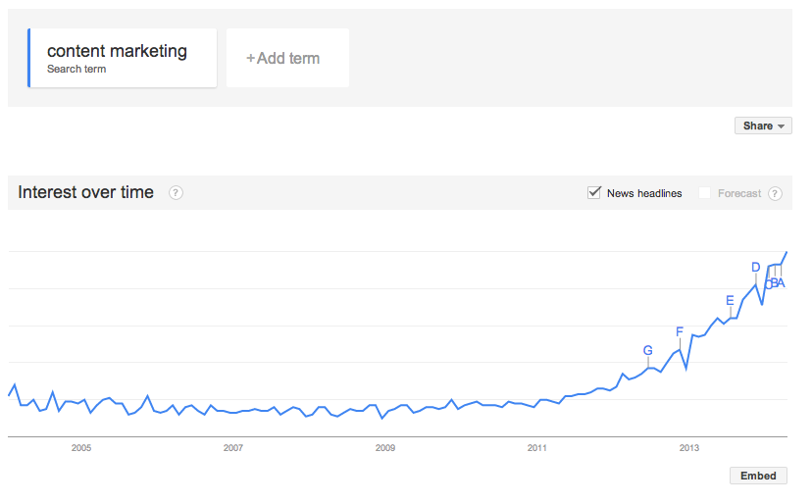Click the blue color bar on term card
Image resolution: width=812 pixels, height=504 pixels.
coord(29,58)
